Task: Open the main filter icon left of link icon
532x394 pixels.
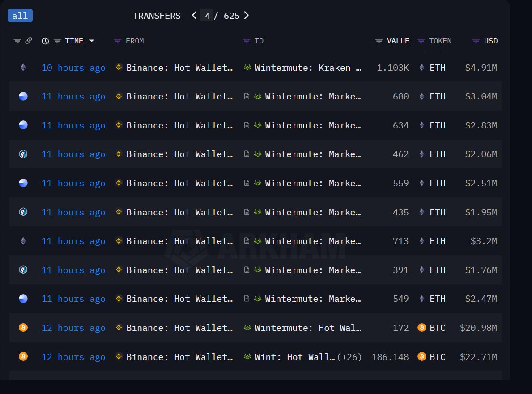Action: [17, 41]
